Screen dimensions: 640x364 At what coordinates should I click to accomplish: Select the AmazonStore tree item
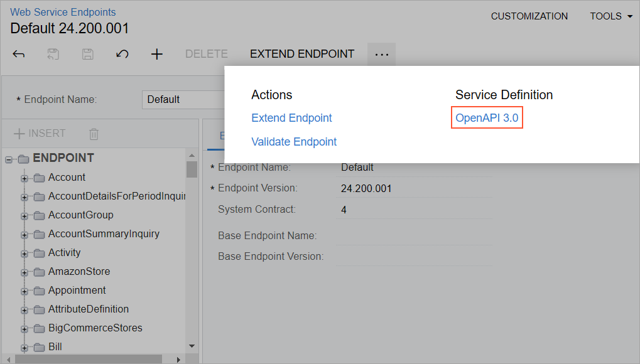[x=79, y=272]
